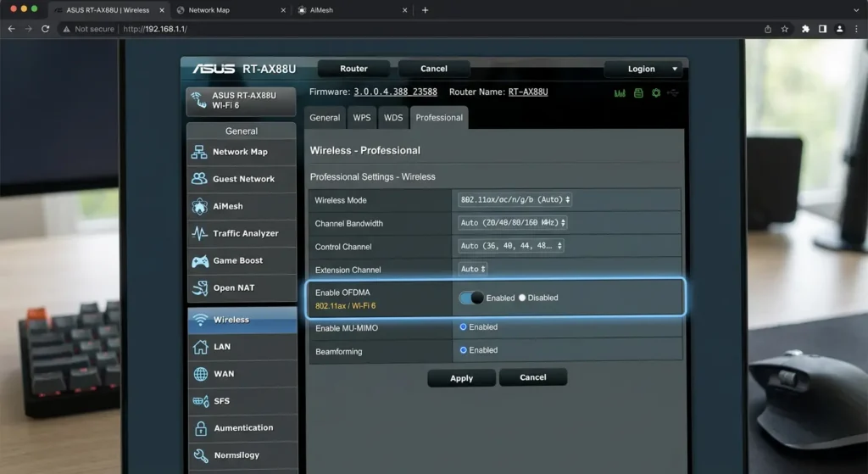Toggle the Enable OFDMA switch

coord(471,298)
